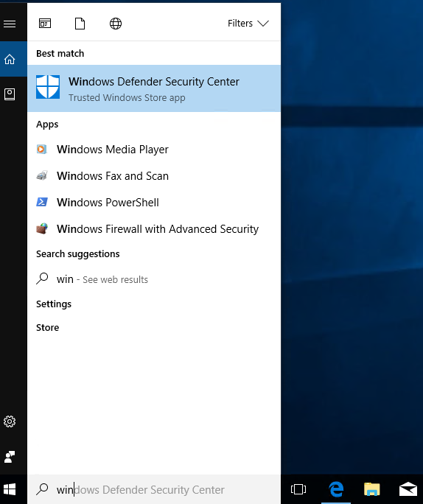423x504 pixels.
Task: Select the Home icon in the sidebar
Action: coord(10,59)
